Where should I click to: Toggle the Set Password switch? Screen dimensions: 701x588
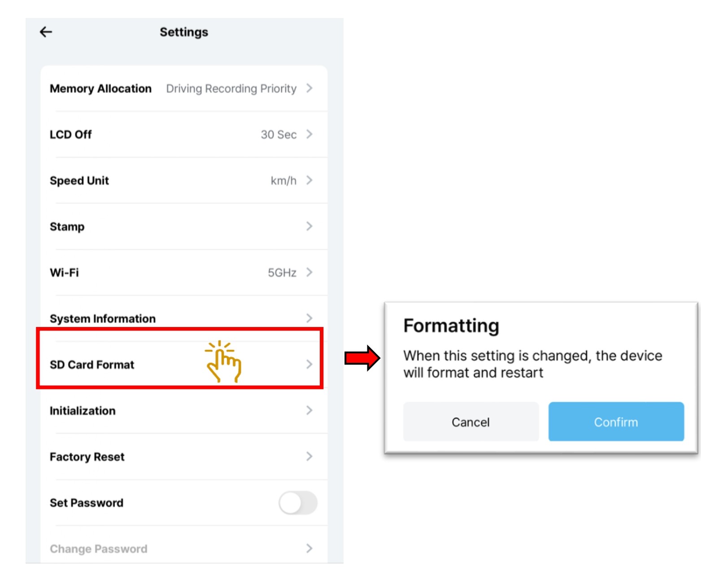coord(298,503)
